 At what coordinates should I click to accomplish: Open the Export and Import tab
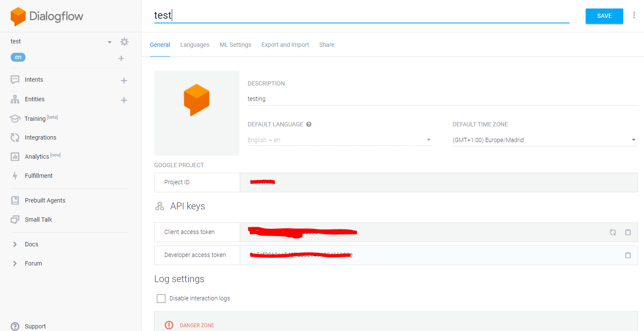click(285, 45)
